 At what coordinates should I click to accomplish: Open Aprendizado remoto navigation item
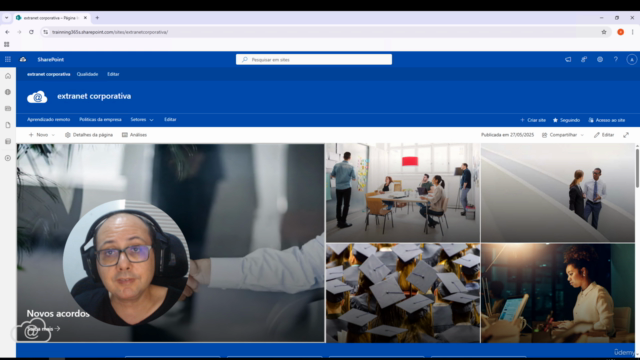[49, 120]
